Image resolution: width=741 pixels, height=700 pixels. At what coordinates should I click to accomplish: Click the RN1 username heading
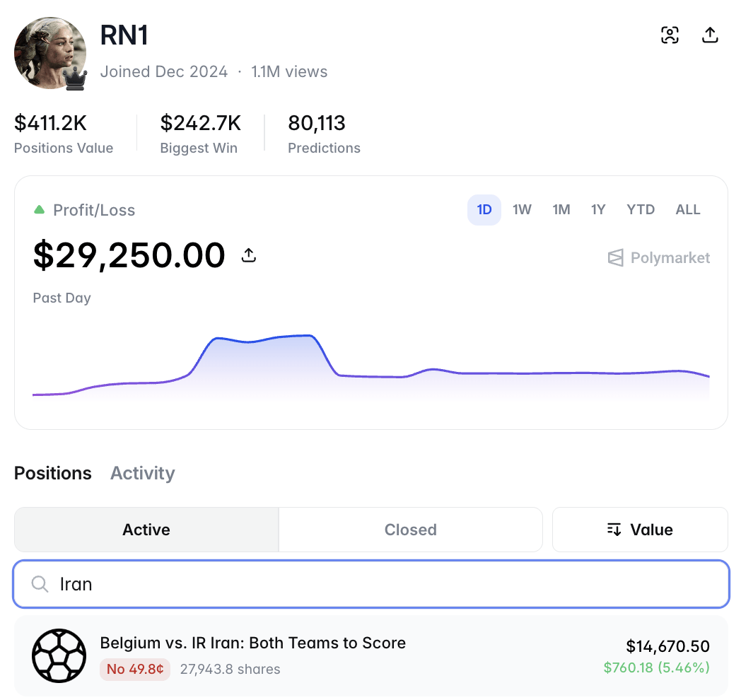coord(124,35)
